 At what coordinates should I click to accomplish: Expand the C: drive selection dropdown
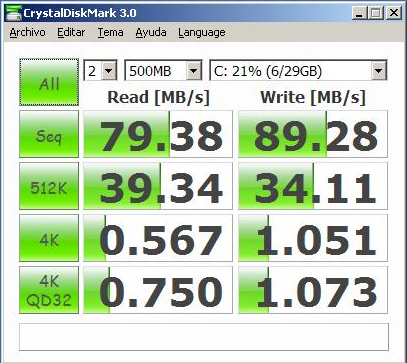378,70
